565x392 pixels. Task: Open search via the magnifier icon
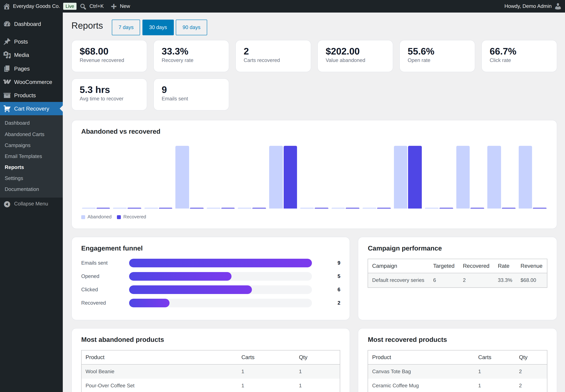(x=83, y=6)
